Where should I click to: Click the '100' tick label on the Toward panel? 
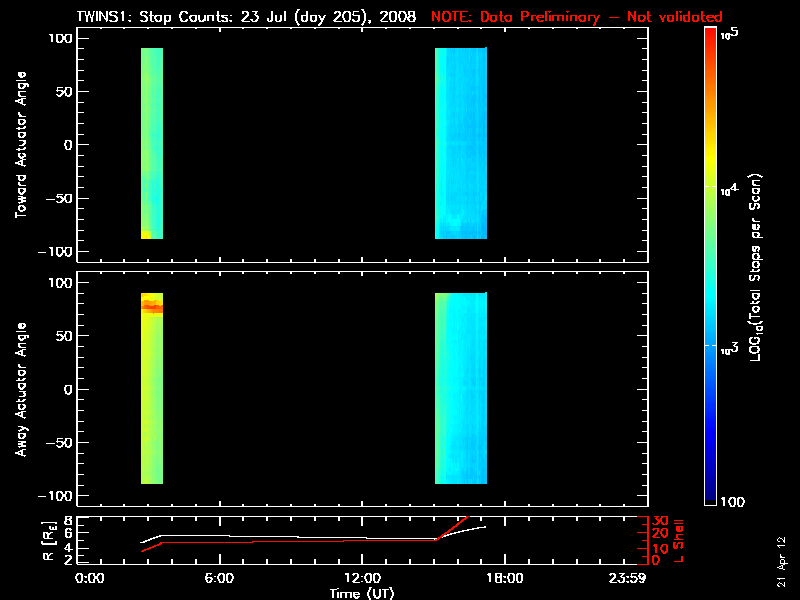(x=61, y=38)
